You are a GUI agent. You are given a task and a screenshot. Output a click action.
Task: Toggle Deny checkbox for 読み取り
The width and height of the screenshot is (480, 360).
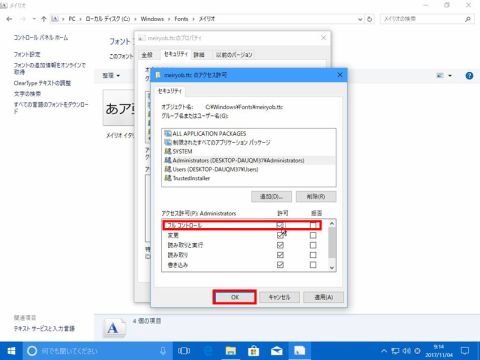[313, 255]
